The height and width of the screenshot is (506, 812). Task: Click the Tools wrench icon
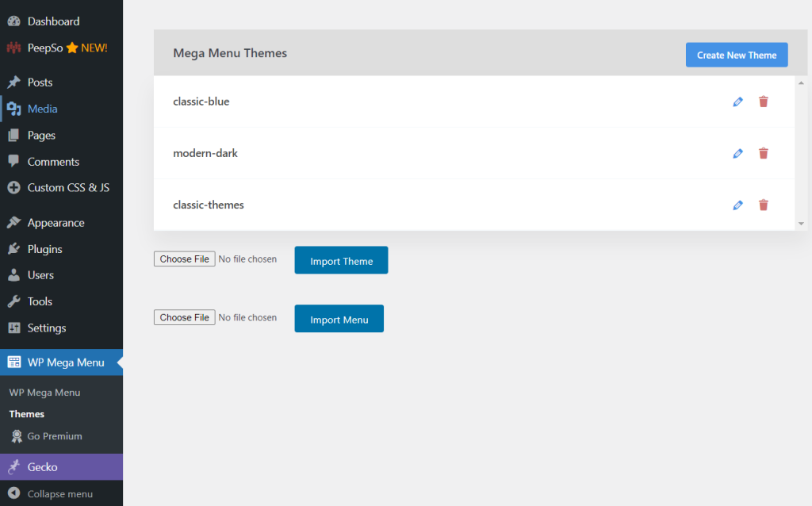pos(14,301)
